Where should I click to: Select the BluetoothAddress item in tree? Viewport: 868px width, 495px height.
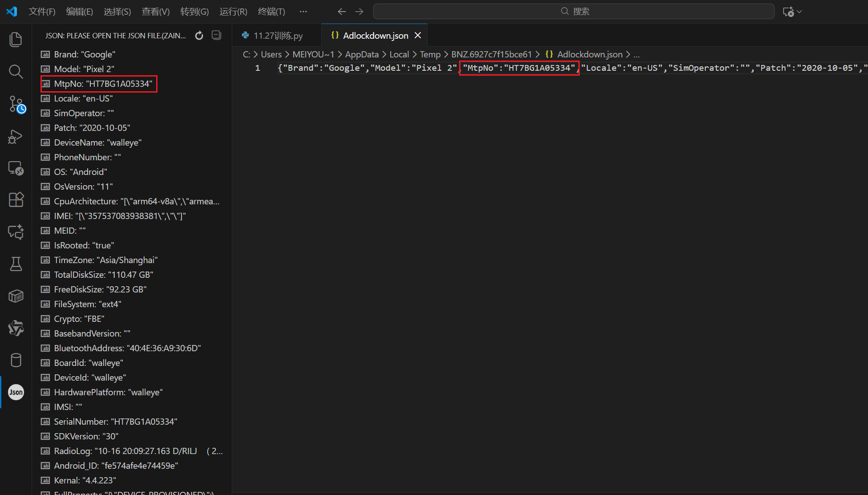[127, 348]
